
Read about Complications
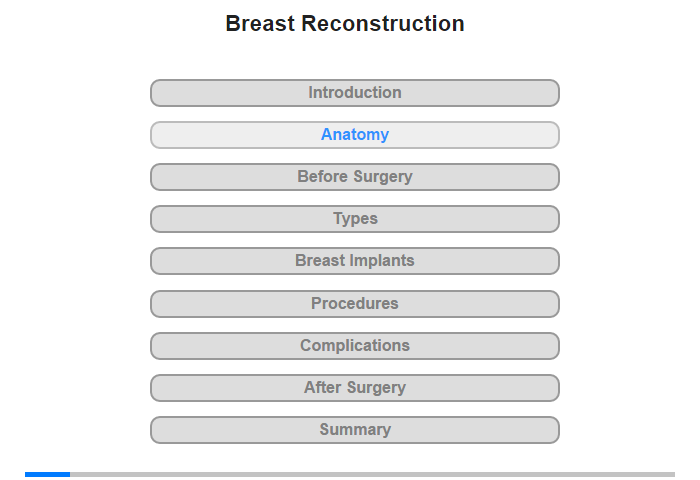(354, 346)
